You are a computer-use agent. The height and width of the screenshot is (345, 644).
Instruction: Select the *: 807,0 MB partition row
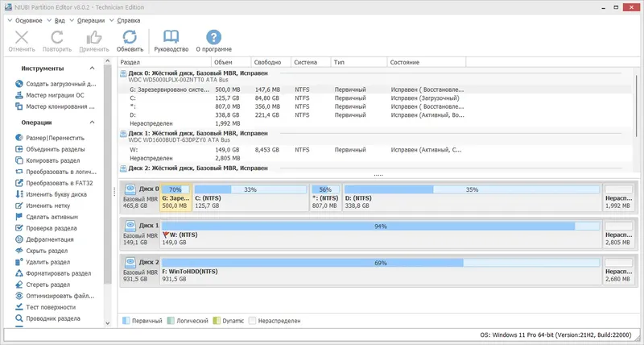click(x=375, y=106)
